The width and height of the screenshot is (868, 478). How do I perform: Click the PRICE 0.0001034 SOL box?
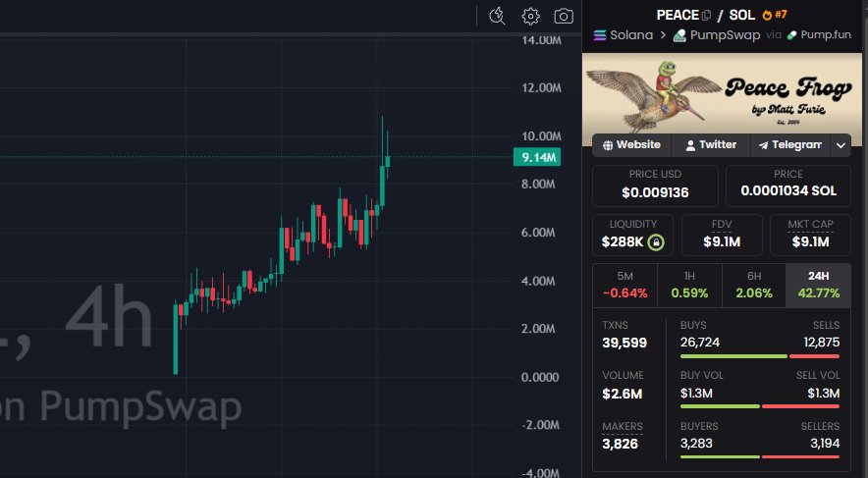point(788,186)
